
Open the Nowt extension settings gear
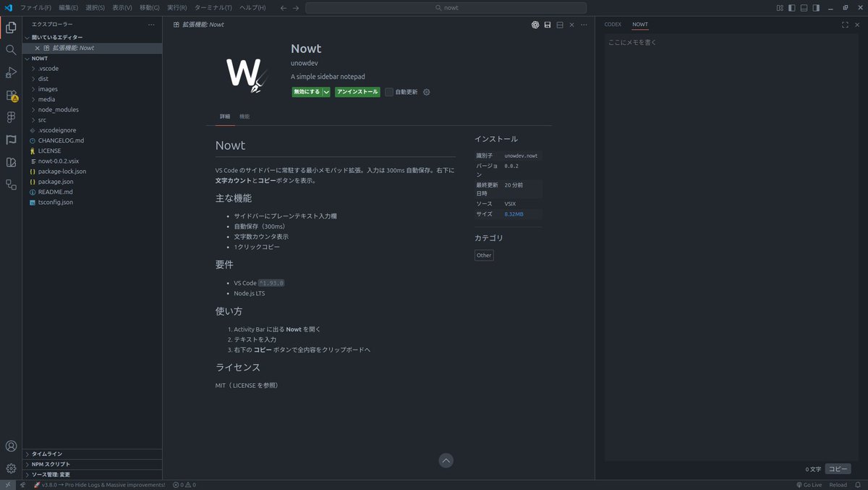[426, 92]
